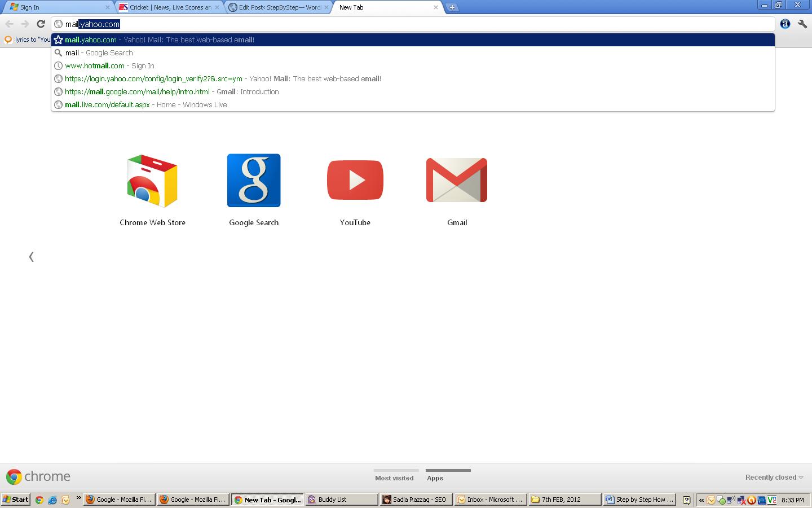This screenshot has height=508, width=812.
Task: Choose the mail Google Search suggestion
Action: tap(99, 53)
